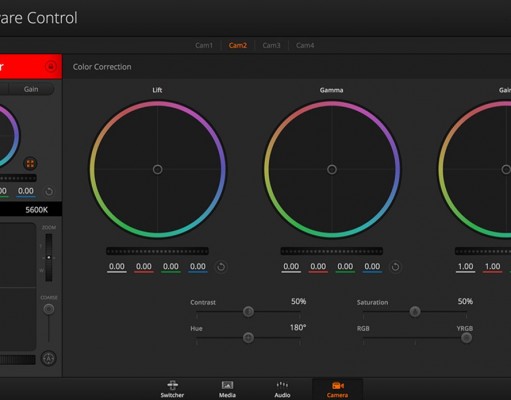Click the Gain luminance value 1.00
The image size is (511, 400).
point(465,267)
